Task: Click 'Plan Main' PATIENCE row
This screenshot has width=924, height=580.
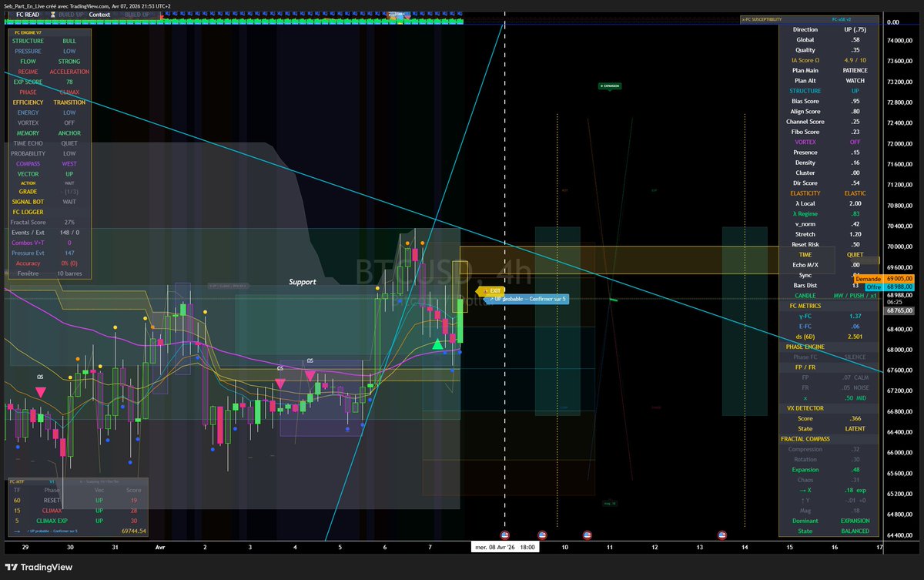Action: 830,70
